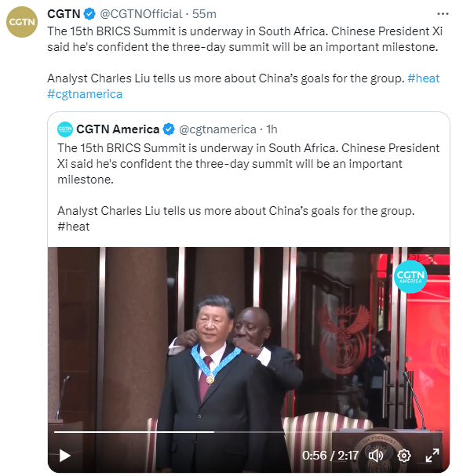Viewport: 463px width, 476px height.
Task: Click the CGTN America display name
Action: point(118,129)
